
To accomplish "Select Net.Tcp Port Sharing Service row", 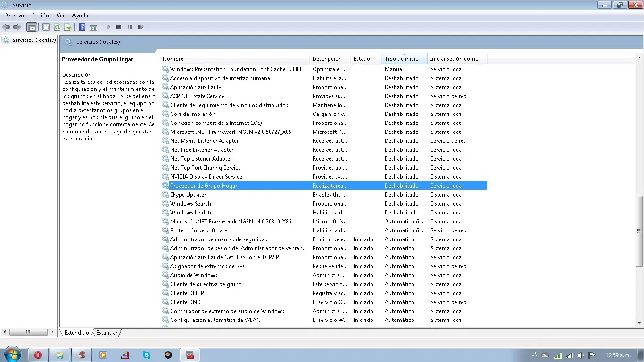I will point(324,168).
